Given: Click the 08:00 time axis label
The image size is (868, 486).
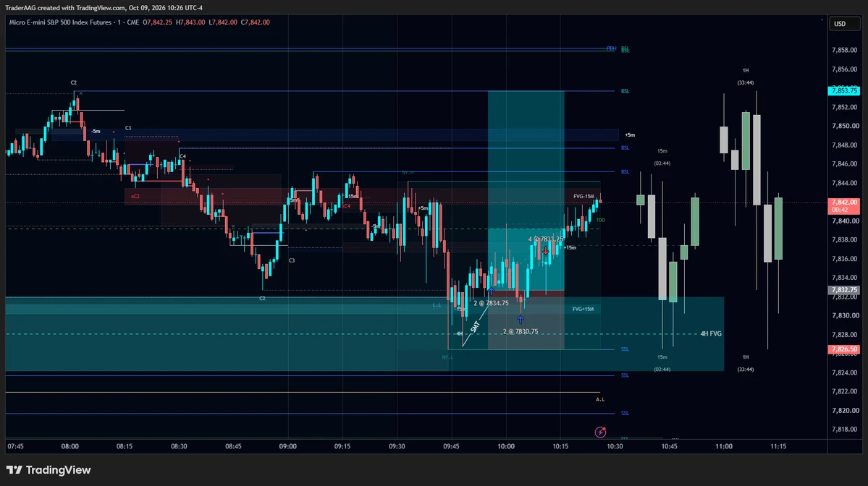Looking at the screenshot, I should click(x=69, y=446).
